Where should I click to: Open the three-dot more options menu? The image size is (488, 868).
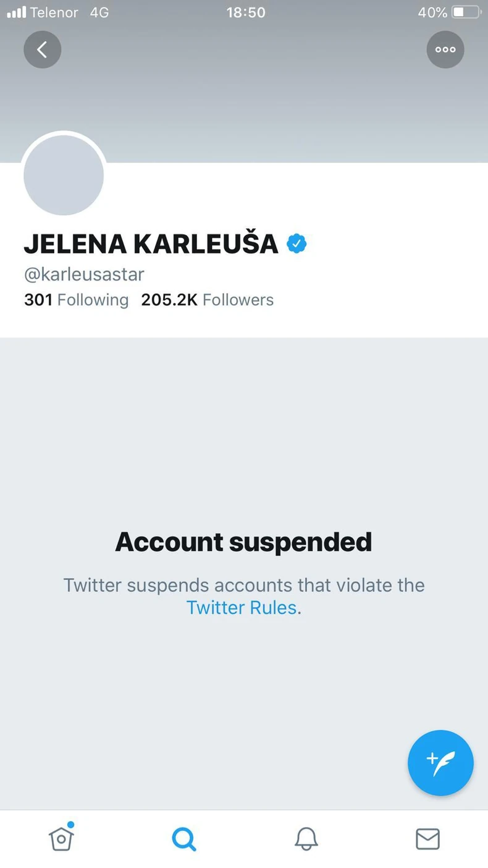(445, 49)
